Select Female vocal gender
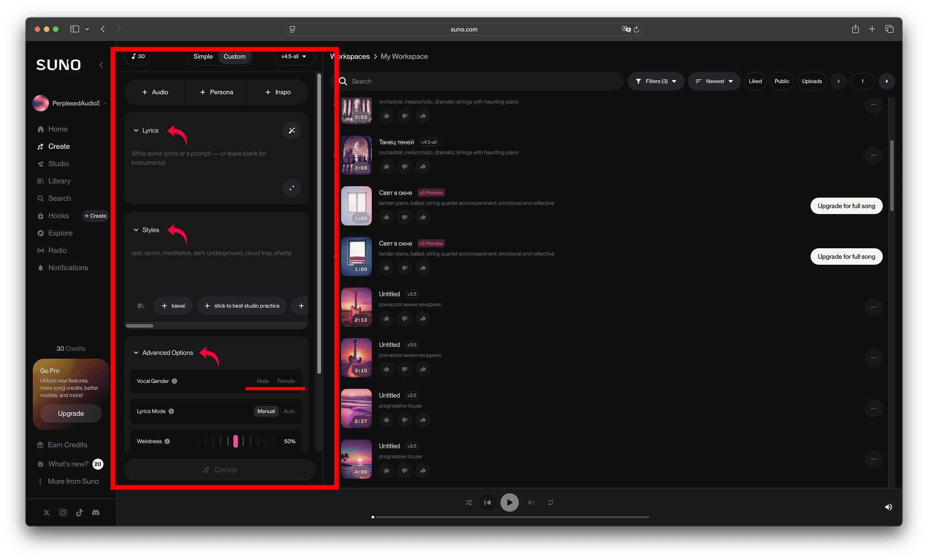The image size is (928, 560). coord(286,381)
